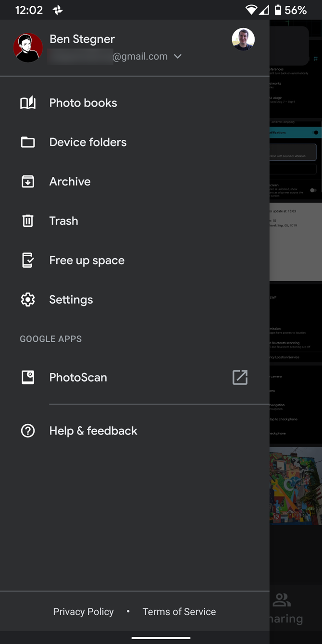This screenshot has height=644, width=322.
Task: Open Photo books from the navigation drawer
Action: point(83,102)
